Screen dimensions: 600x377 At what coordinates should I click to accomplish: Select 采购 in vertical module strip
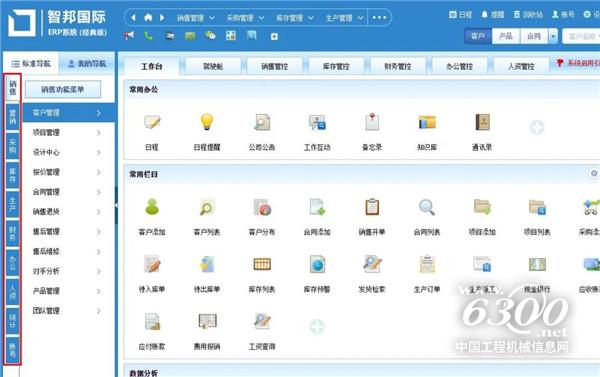13,146
